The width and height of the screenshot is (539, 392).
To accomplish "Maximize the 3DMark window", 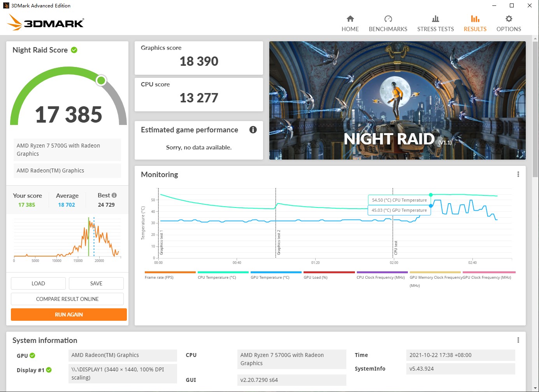I will point(512,5).
